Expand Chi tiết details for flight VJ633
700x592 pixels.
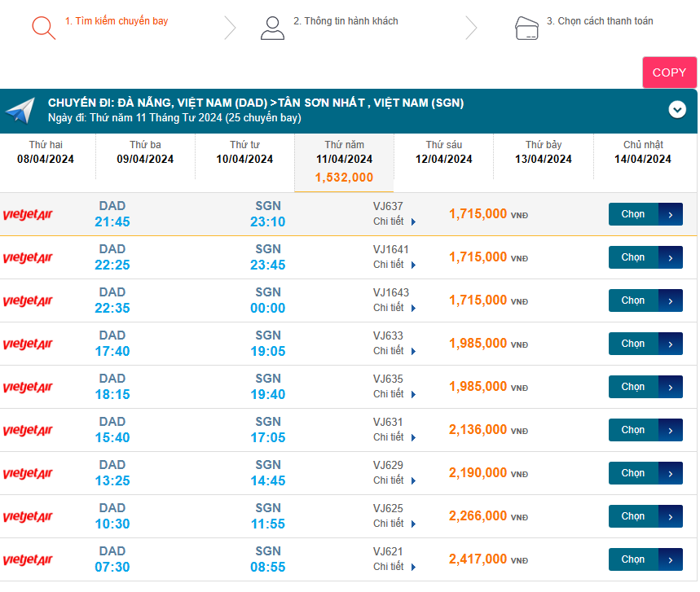(x=394, y=351)
